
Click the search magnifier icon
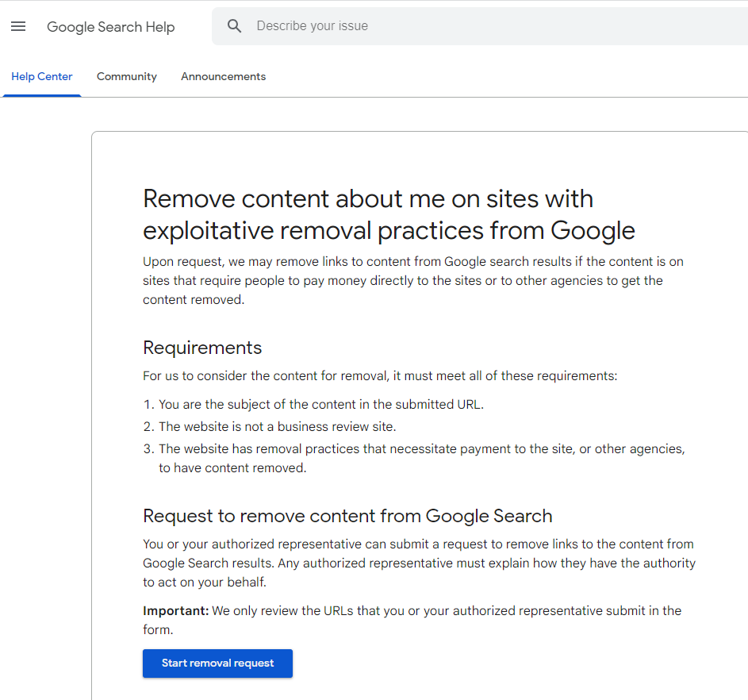tap(234, 26)
